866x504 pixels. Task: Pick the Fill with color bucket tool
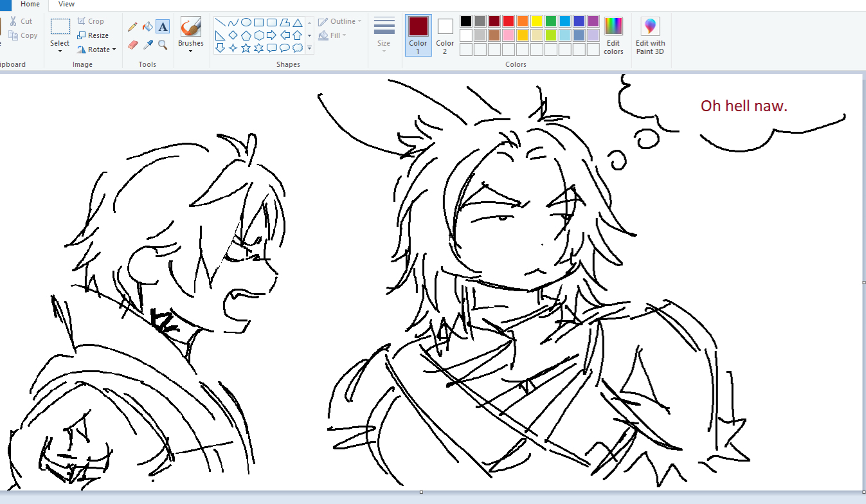pyautogui.click(x=147, y=27)
